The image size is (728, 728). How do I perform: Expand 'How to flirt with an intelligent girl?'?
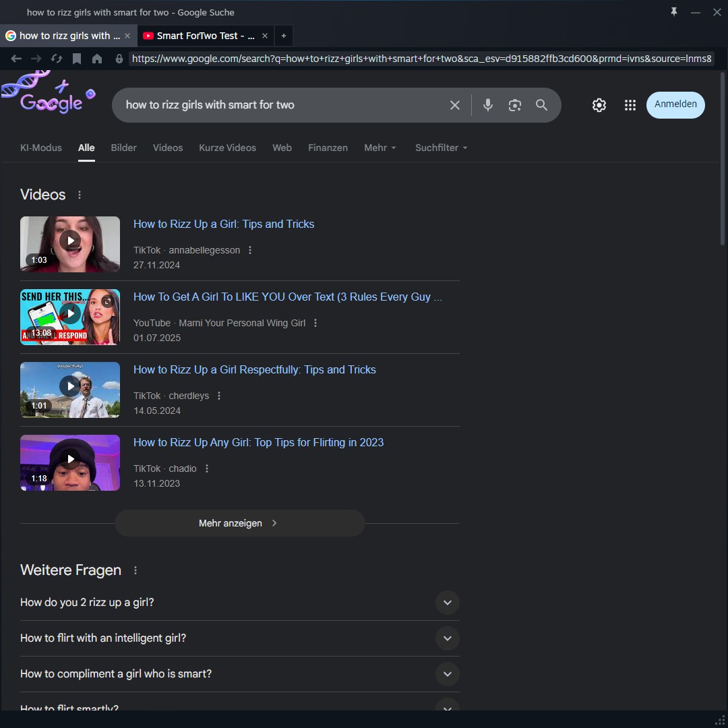coord(239,638)
